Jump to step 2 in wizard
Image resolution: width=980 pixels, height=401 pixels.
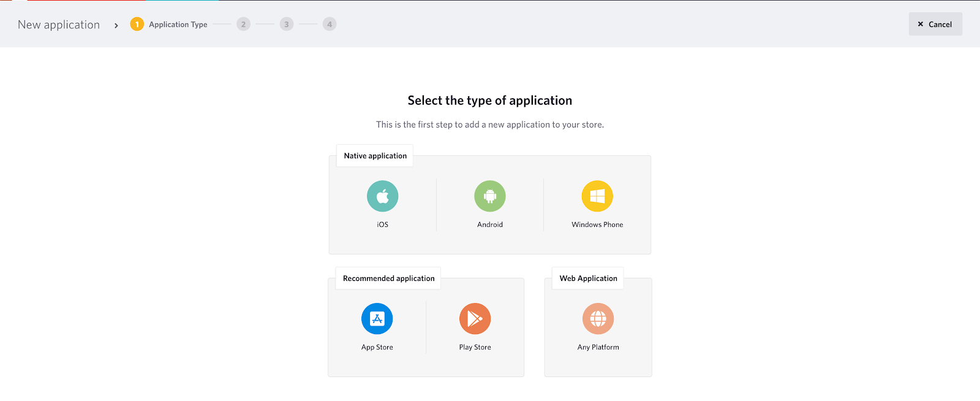(243, 25)
